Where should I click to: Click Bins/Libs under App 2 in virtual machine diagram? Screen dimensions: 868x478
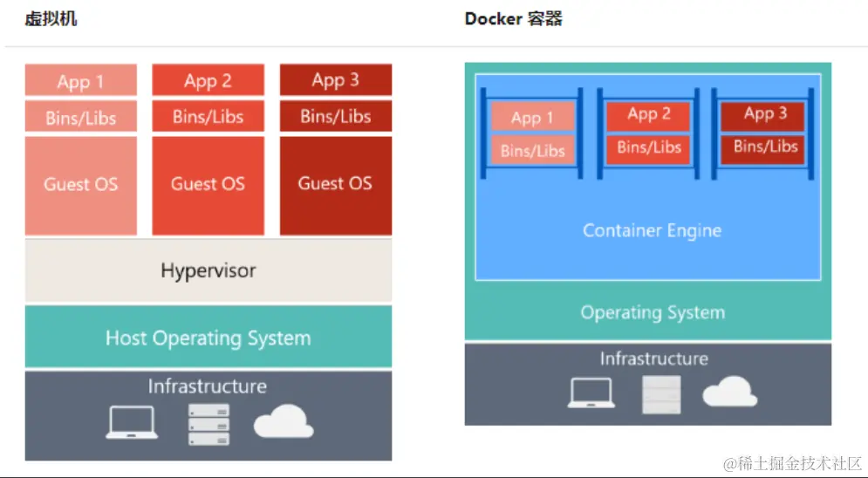click(208, 116)
